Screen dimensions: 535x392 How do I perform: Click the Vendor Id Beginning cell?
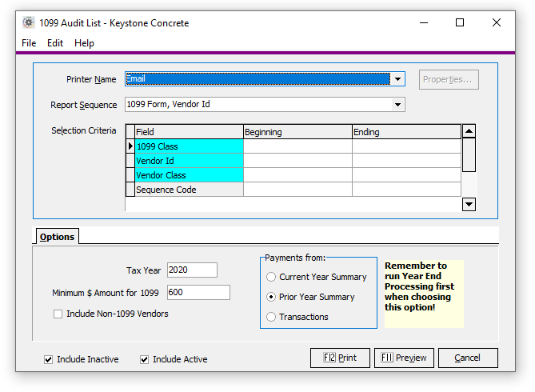pyautogui.click(x=297, y=161)
